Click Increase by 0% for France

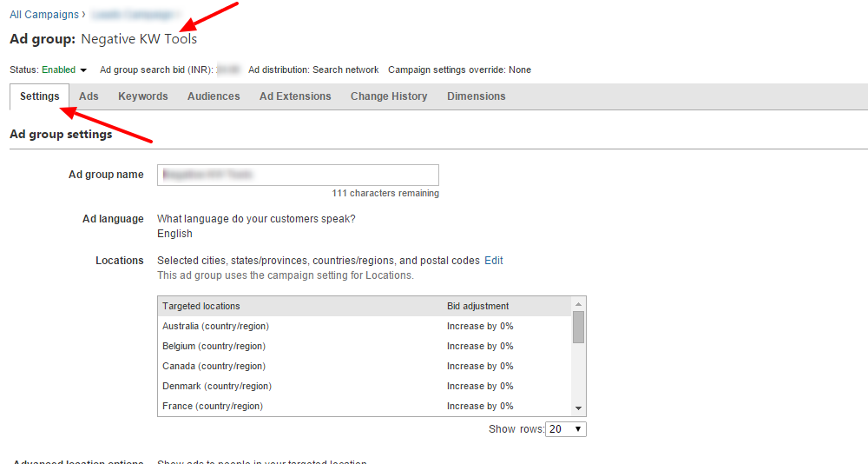tap(480, 406)
